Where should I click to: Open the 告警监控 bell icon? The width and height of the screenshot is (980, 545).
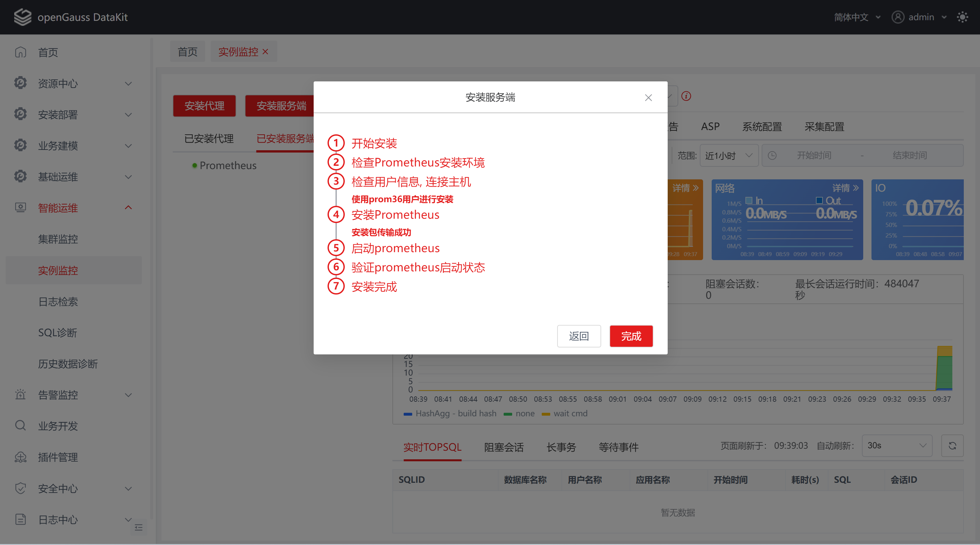[x=20, y=395]
